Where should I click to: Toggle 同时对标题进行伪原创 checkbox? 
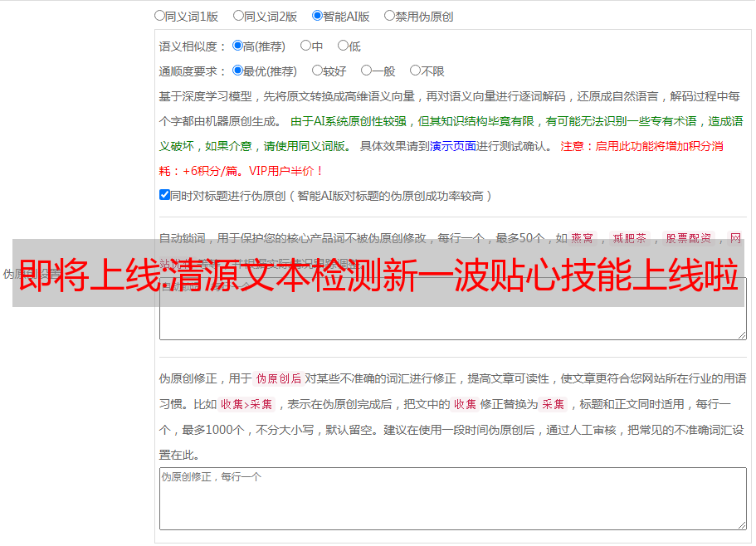click(164, 195)
